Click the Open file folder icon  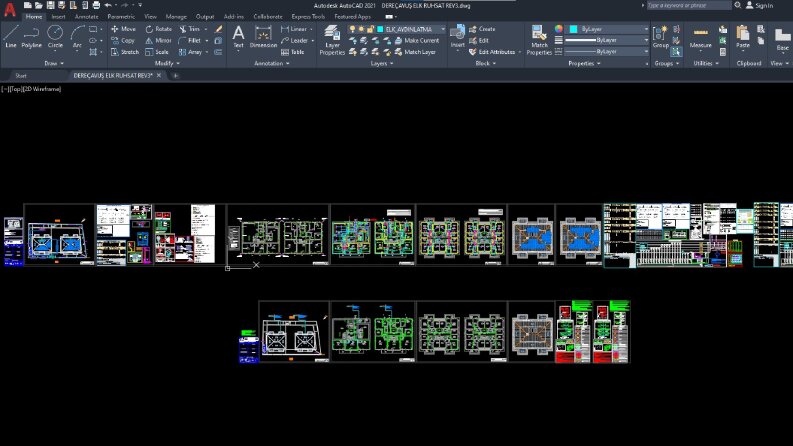click(38, 5)
